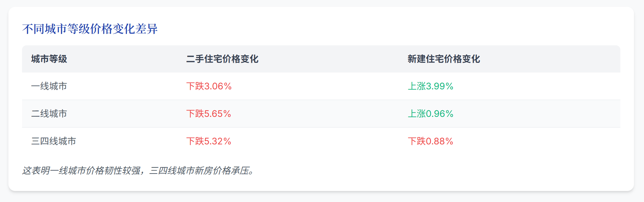Viewport: 644px width, 202px height.
Task: Select the 二线城市 cell
Action: (x=49, y=114)
